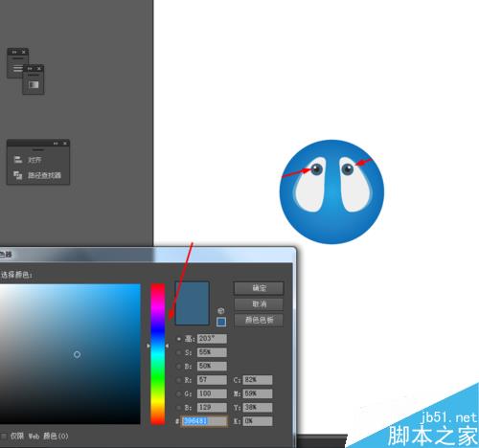
Task: Click the hue field showing 203°
Action: coord(212,339)
